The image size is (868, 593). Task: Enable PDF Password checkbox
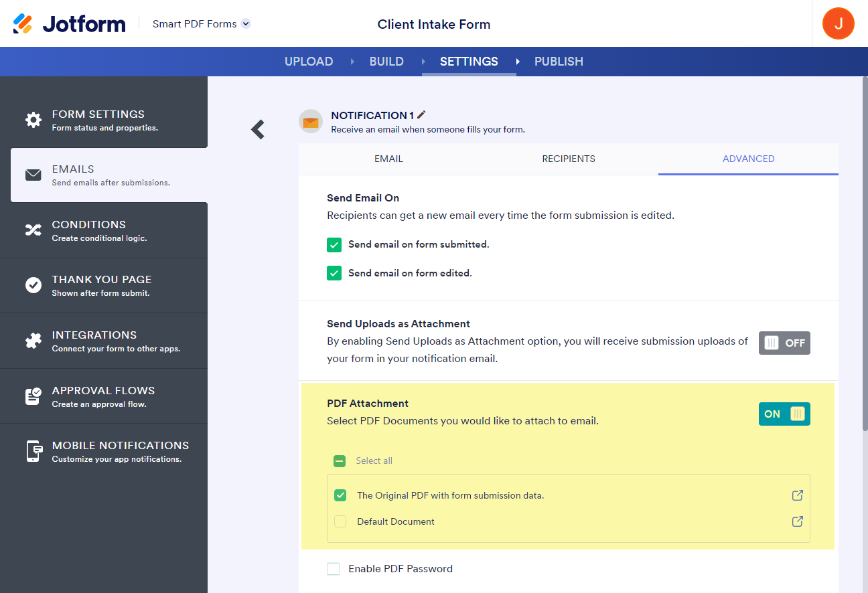[x=334, y=569]
